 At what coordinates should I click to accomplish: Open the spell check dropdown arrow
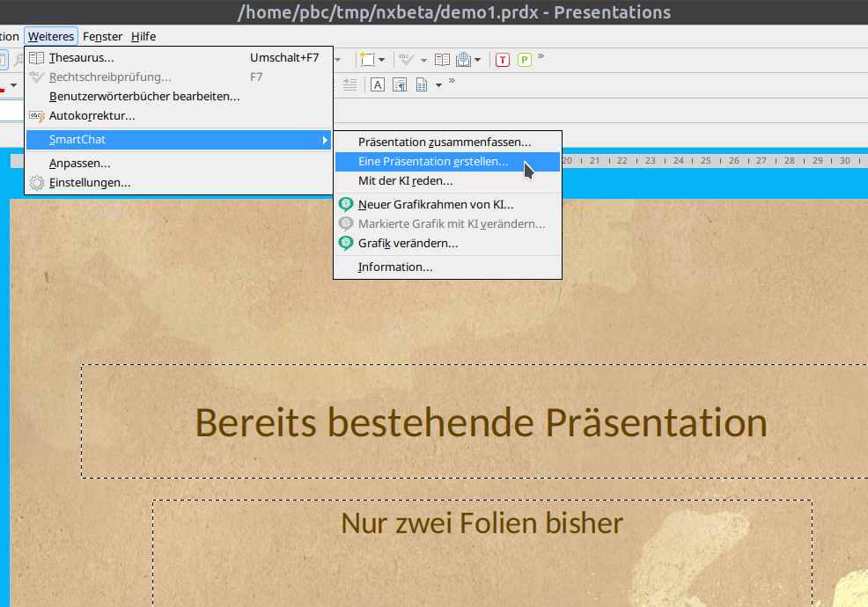pos(423,60)
